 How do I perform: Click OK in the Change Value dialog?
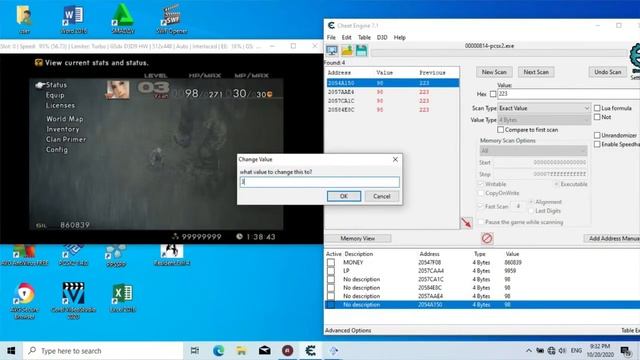(344, 196)
